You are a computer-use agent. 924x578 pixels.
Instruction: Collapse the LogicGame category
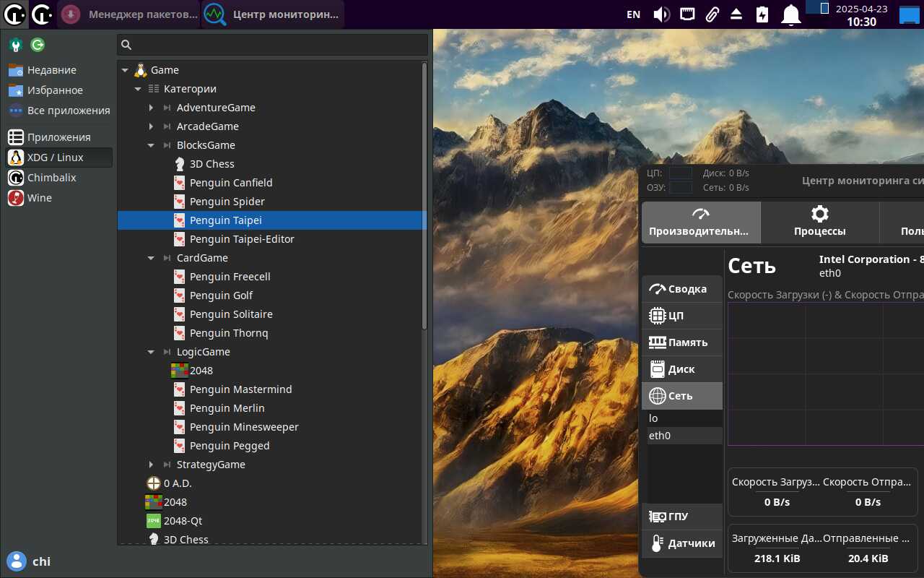click(x=151, y=352)
